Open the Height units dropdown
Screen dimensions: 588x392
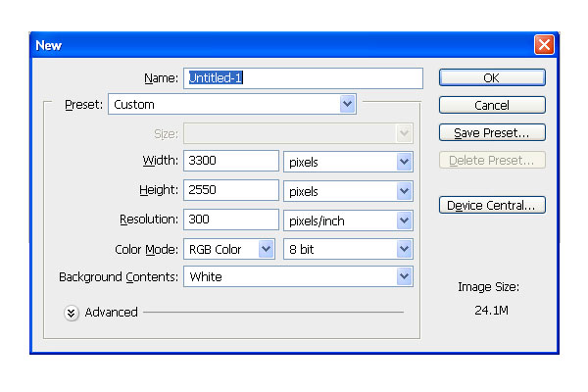(348, 190)
